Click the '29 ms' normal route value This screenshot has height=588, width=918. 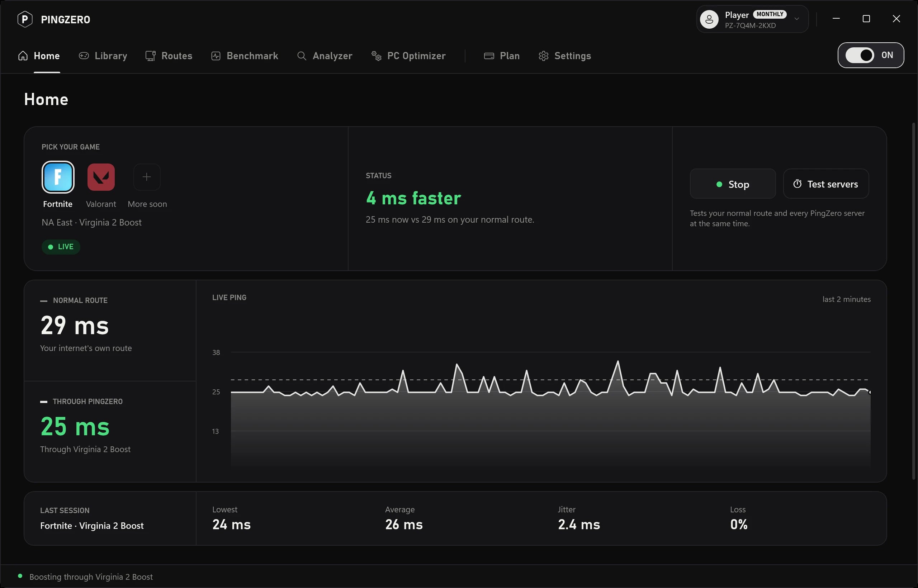click(75, 326)
